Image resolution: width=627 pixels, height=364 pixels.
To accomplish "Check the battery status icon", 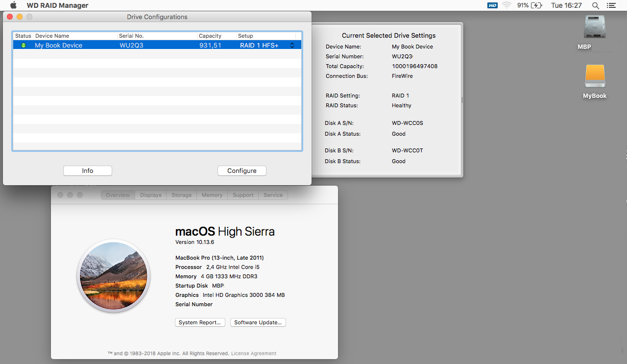I will (x=536, y=5).
